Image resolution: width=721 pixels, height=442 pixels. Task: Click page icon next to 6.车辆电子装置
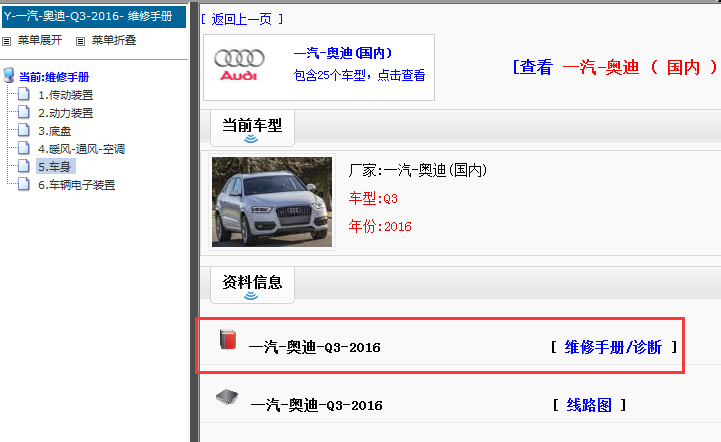[x=24, y=184]
